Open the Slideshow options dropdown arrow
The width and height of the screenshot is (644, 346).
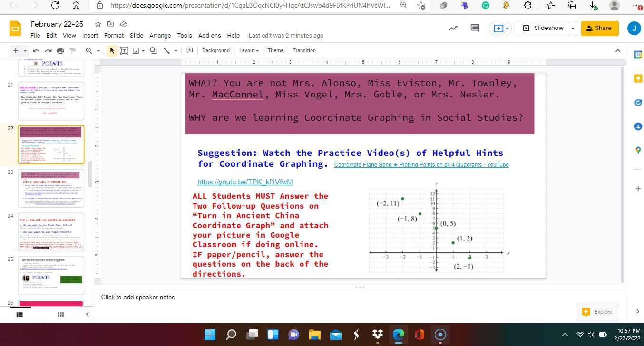pyautogui.click(x=573, y=28)
